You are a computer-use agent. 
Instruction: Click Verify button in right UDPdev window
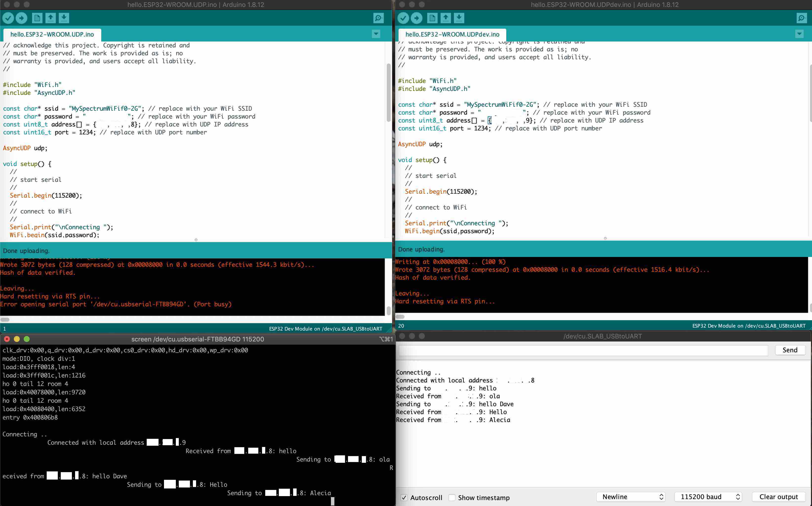(x=403, y=18)
